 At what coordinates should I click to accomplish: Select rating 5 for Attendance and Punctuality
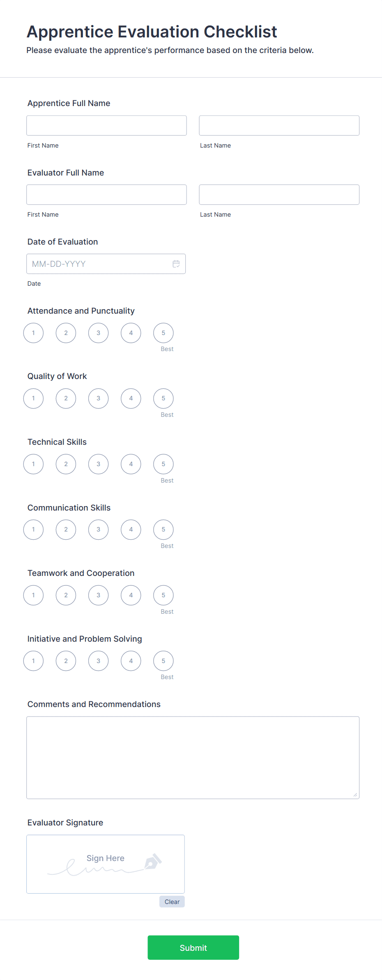click(163, 333)
